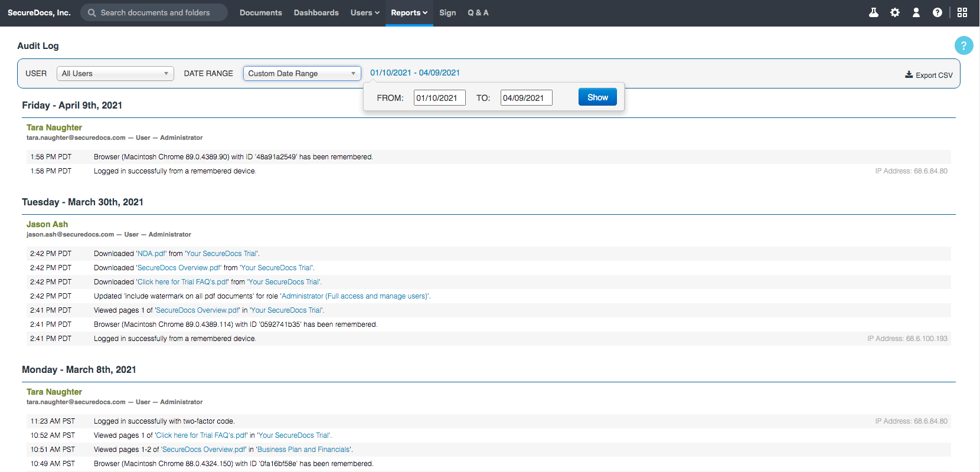Open 'SecureDocs Overview.pdf' in the Downloaded row
The height and width of the screenshot is (472, 980).
tap(179, 268)
